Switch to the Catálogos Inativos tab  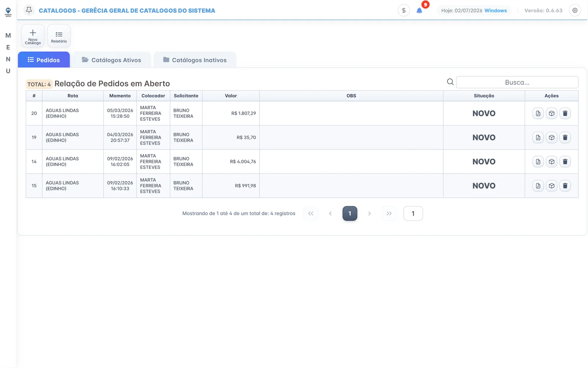click(x=195, y=60)
